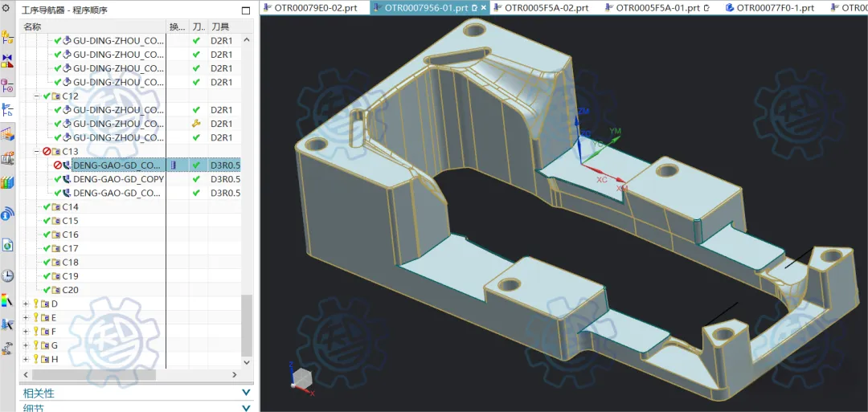Click the red prohibited icon beside C13
This screenshot has height=412, width=868.
tap(47, 151)
